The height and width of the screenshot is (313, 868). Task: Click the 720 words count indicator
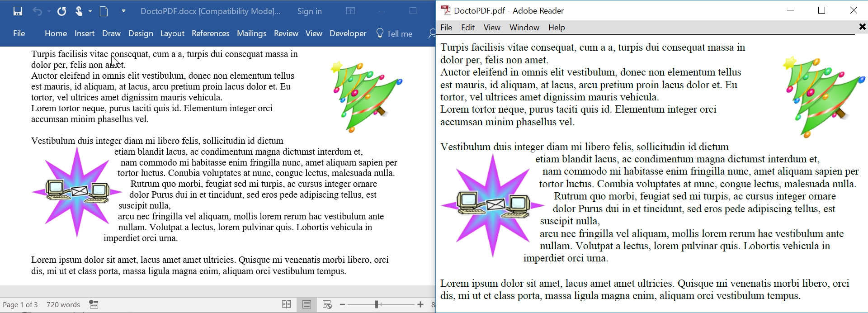tap(63, 304)
